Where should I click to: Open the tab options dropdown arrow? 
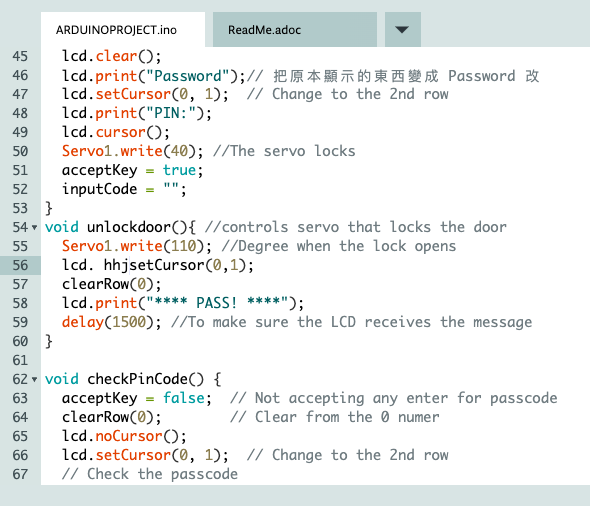[x=402, y=29]
